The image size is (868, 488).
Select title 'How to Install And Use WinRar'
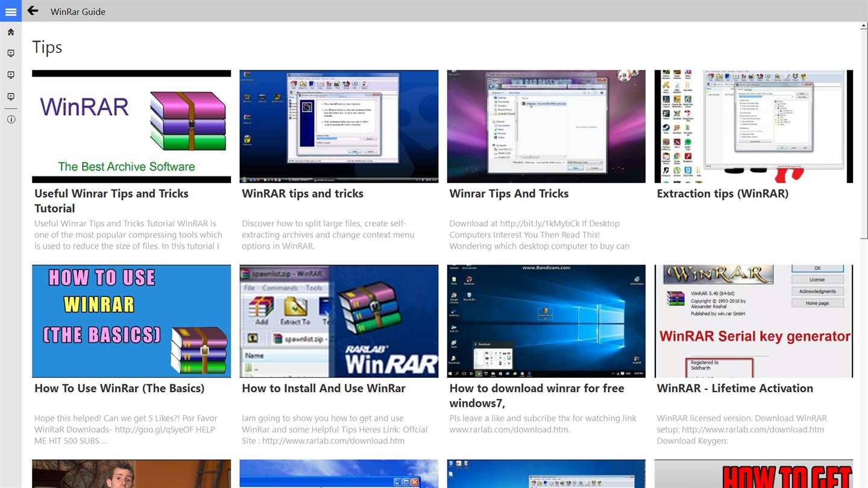pyautogui.click(x=324, y=389)
